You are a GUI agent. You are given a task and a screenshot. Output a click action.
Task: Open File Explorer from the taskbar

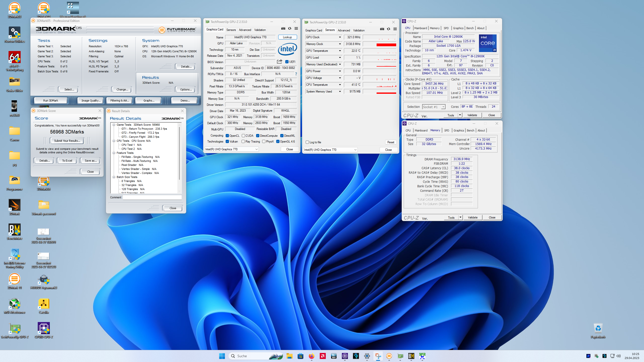point(289,356)
